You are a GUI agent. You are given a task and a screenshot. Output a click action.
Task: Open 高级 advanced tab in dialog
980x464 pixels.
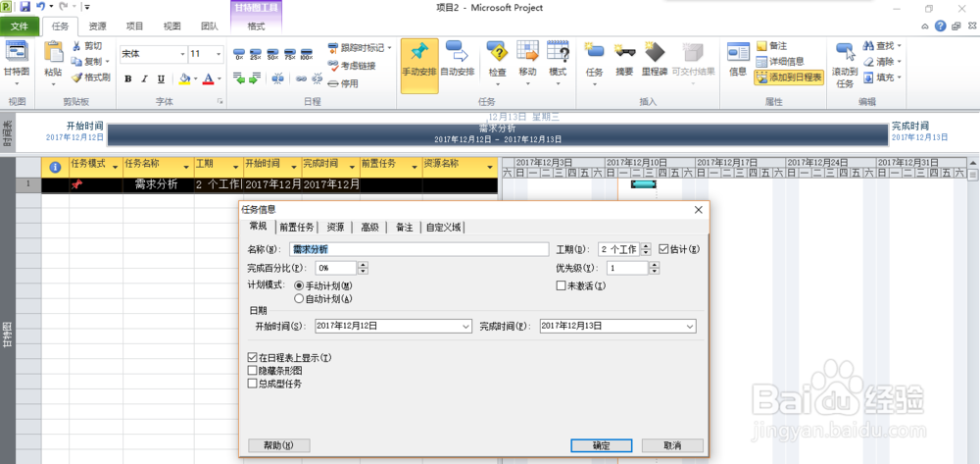(370, 228)
